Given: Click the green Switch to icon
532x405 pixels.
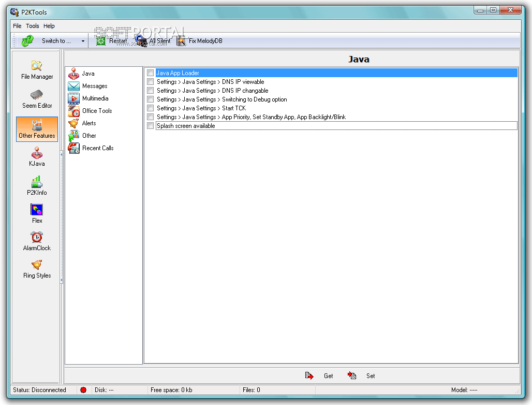Looking at the screenshot, I should [27, 41].
